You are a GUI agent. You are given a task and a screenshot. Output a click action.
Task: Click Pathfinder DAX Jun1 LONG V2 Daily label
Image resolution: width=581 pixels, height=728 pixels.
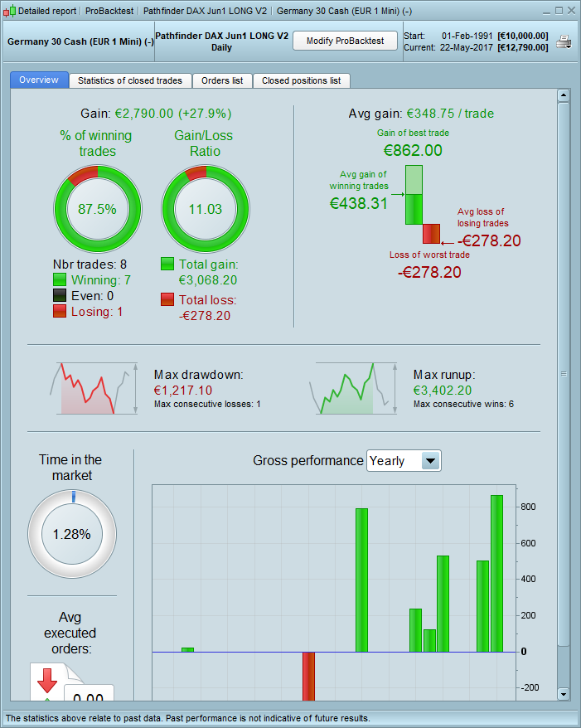(222, 41)
